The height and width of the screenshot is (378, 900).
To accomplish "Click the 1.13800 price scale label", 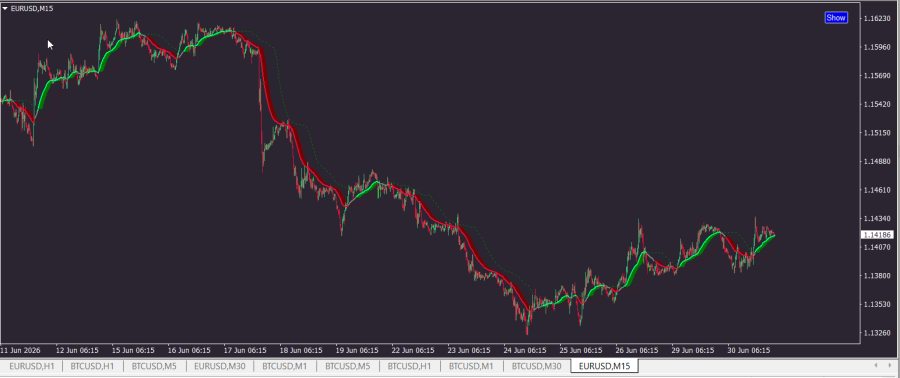I will (878, 276).
